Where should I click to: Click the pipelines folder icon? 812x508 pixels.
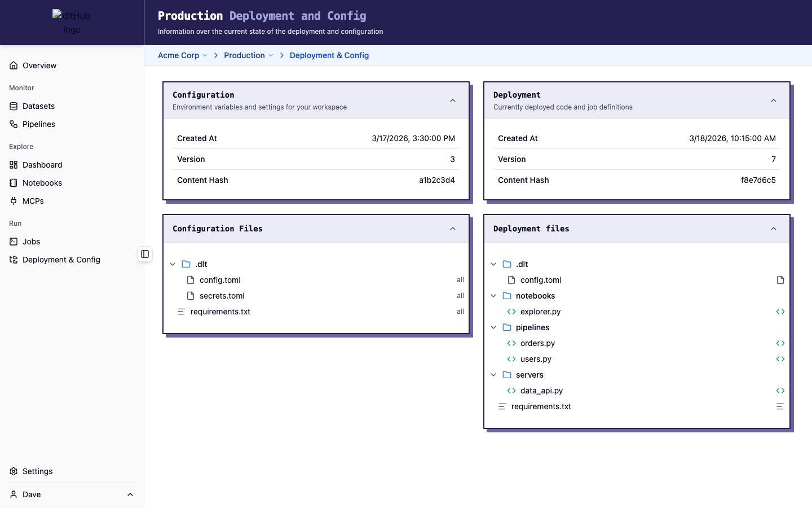pyautogui.click(x=507, y=327)
